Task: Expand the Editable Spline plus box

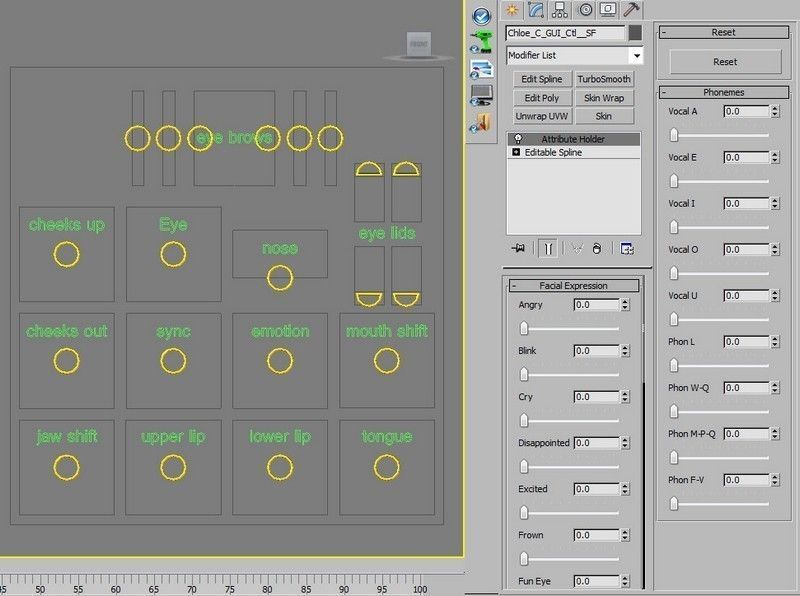Action: click(516, 152)
